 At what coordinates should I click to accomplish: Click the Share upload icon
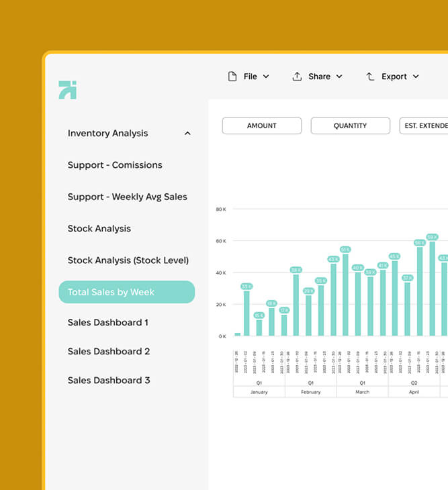click(297, 77)
